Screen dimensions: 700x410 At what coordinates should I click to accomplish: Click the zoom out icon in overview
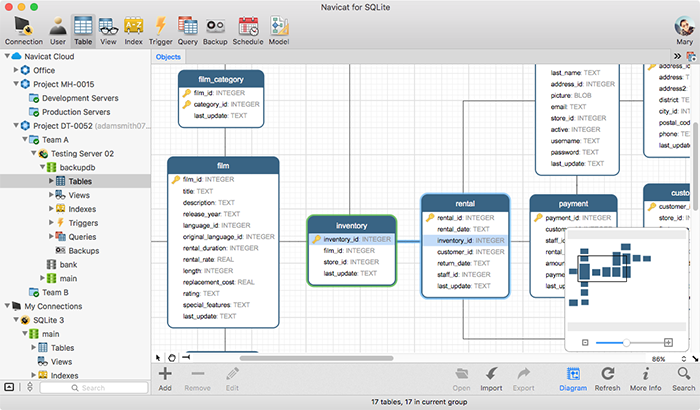pos(585,343)
